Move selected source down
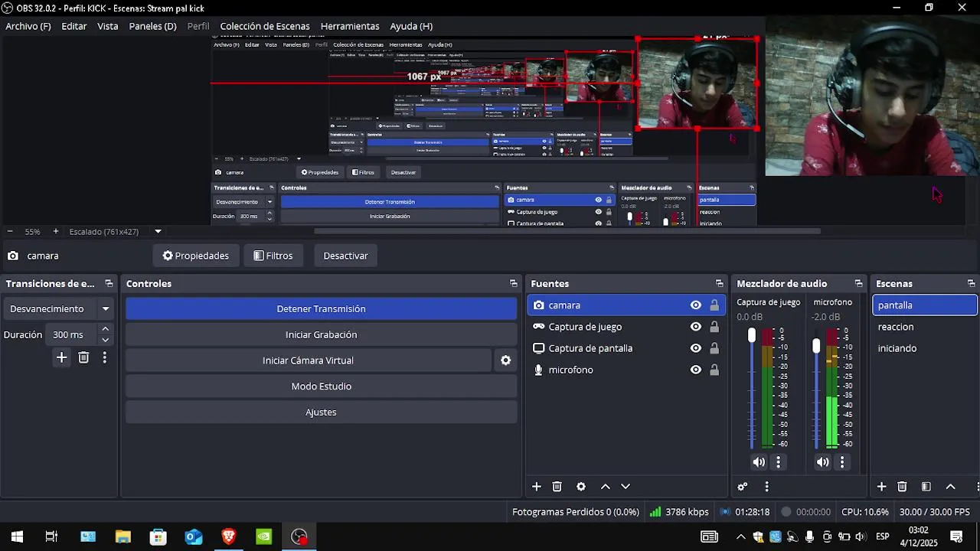The height and width of the screenshot is (551, 980). [626, 487]
